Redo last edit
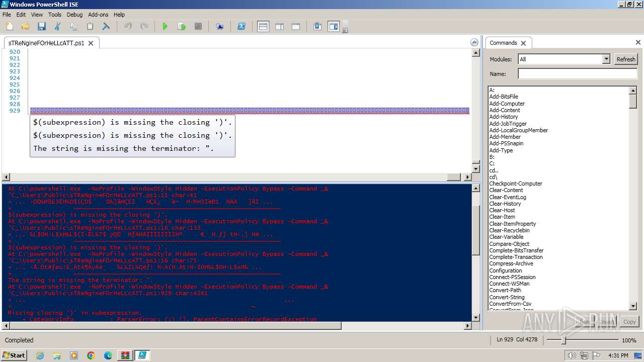This screenshot has height=362, width=644. coord(144,26)
